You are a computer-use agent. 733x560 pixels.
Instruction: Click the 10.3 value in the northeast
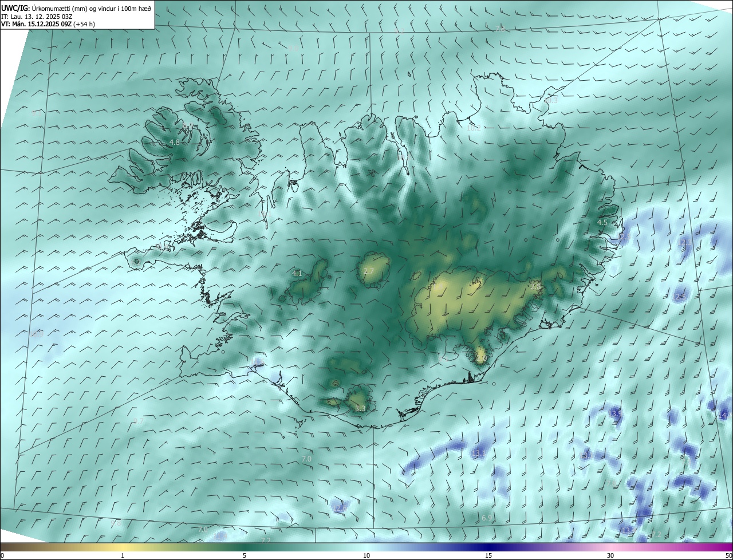[550, 100]
